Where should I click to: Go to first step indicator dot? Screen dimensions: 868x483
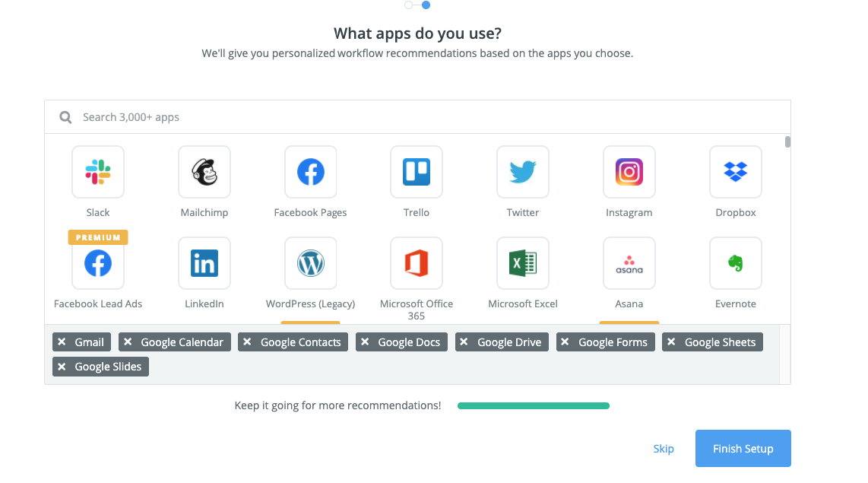[x=408, y=5]
